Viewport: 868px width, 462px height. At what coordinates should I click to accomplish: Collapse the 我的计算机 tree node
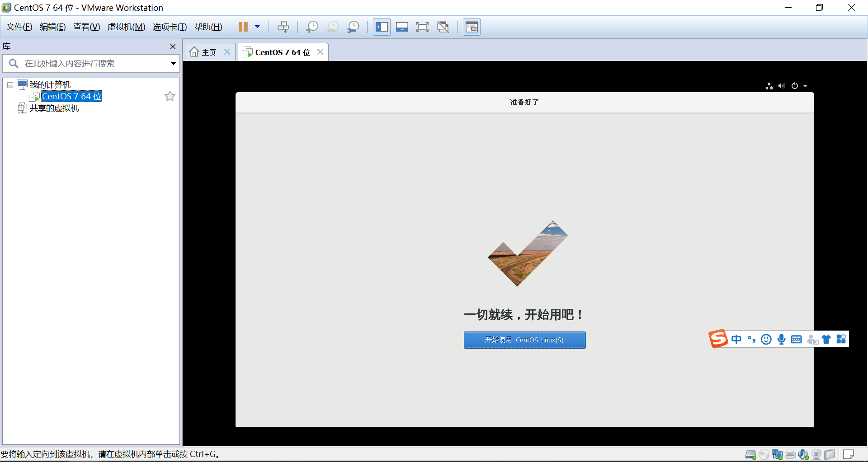click(x=9, y=84)
